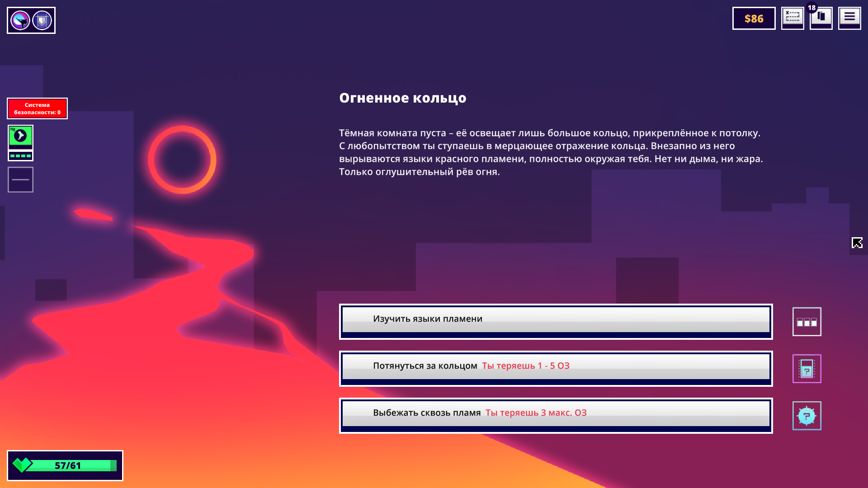Click the unknown spiked-orb reward icon

pyautogui.click(x=807, y=416)
